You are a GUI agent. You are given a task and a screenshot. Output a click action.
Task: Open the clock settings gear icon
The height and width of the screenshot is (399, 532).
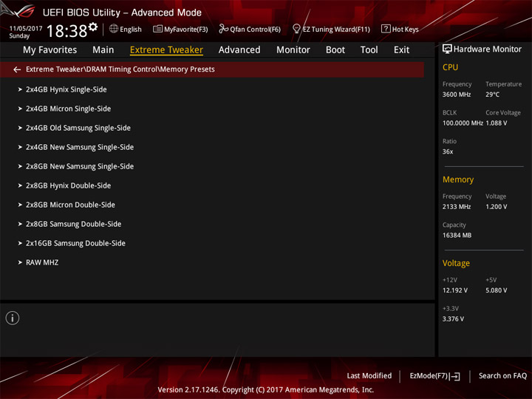coord(93,27)
